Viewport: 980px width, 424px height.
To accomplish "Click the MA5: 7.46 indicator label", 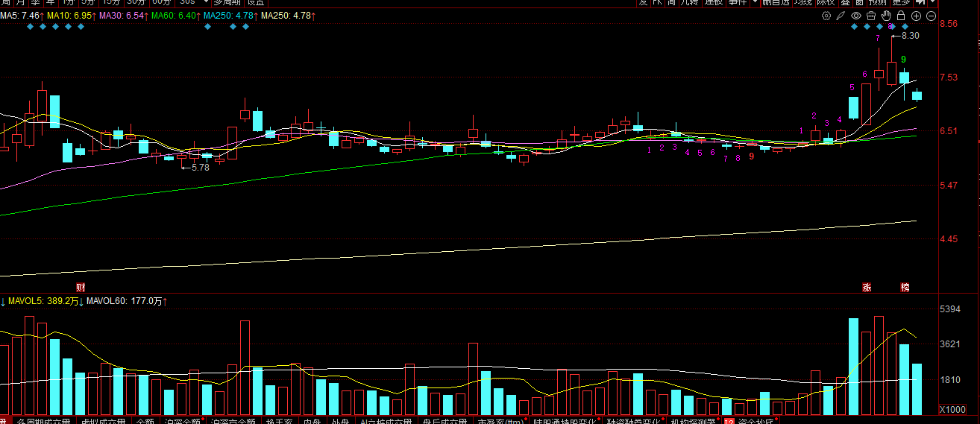I will click(20, 16).
